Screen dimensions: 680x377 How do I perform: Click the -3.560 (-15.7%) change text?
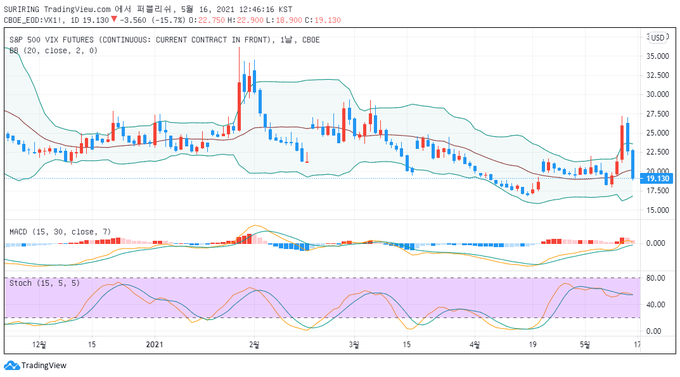pyautogui.click(x=153, y=20)
